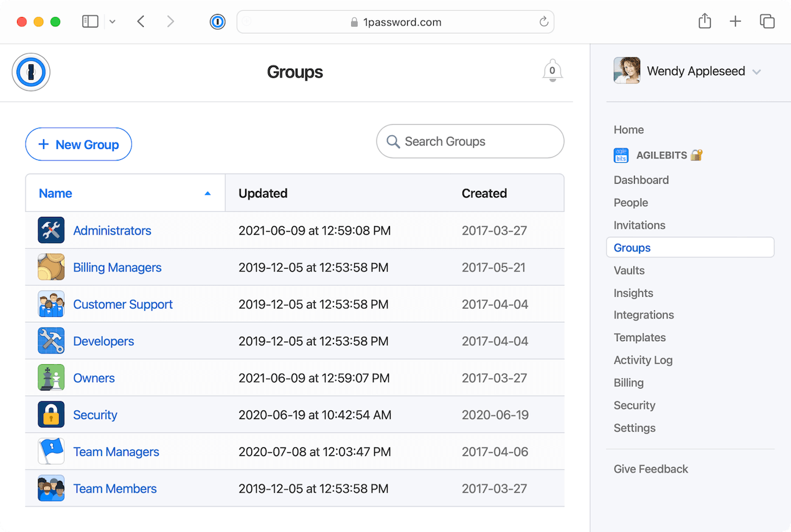Click the Owners chess pawn icon
791x532 pixels.
click(51, 378)
